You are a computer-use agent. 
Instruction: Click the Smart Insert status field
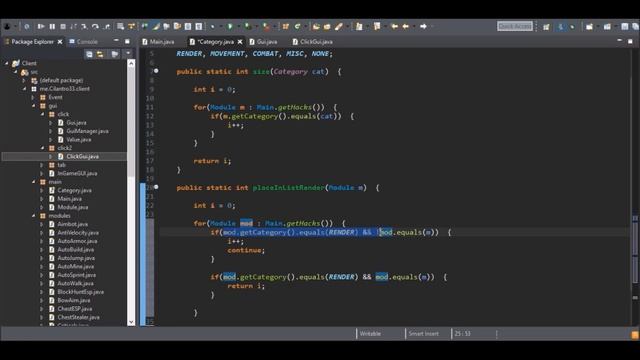click(x=424, y=334)
